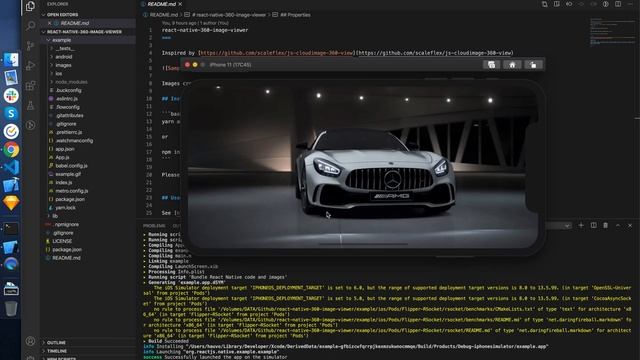The height and width of the screenshot is (360, 640).
Task: Open Trash from the dock
Action: tap(11, 308)
